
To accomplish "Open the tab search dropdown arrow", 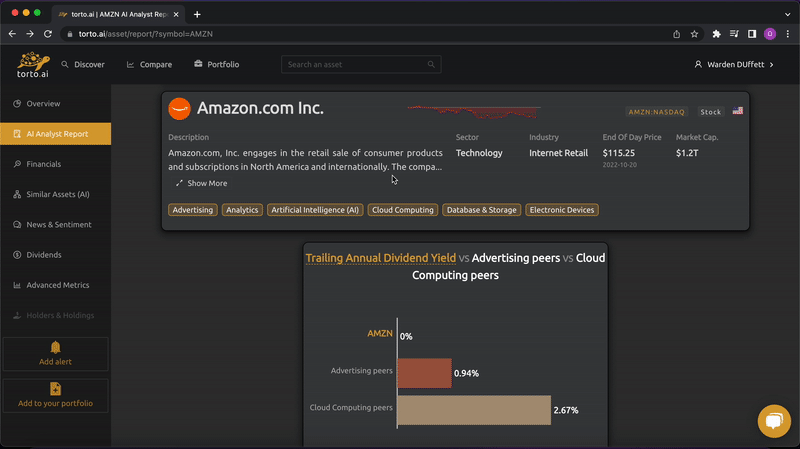I will click(788, 14).
